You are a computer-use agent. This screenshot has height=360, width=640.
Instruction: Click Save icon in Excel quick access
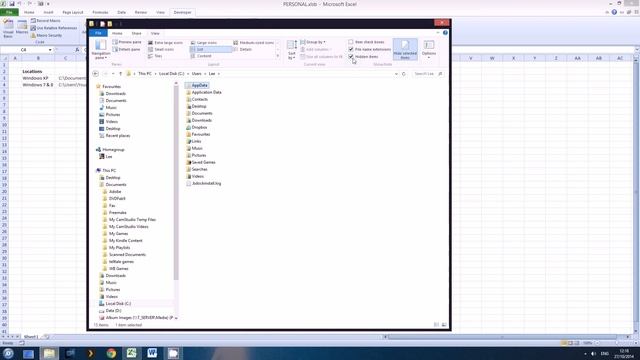pyautogui.click(x=11, y=4)
